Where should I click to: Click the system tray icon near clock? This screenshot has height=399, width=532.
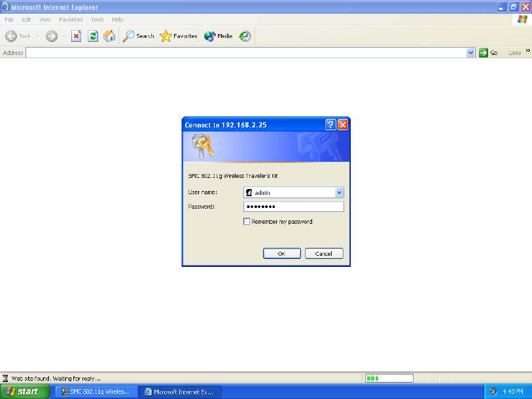(493, 391)
